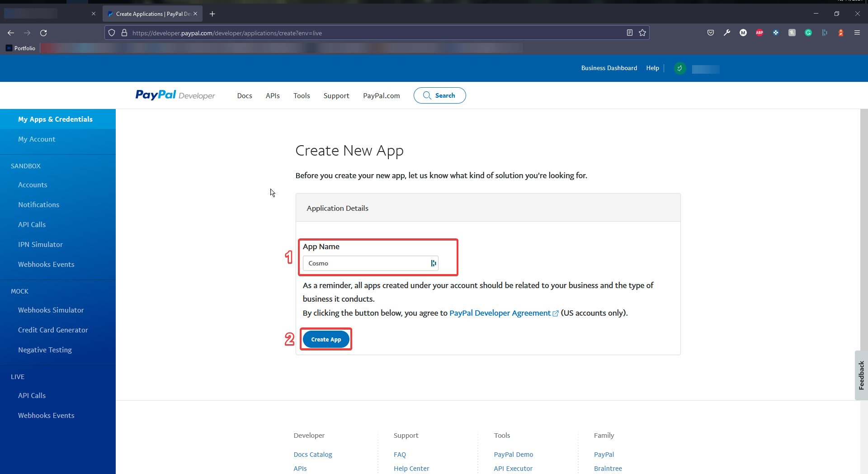
Task: Open the PayPal Developer Agreement link
Action: tap(504, 313)
